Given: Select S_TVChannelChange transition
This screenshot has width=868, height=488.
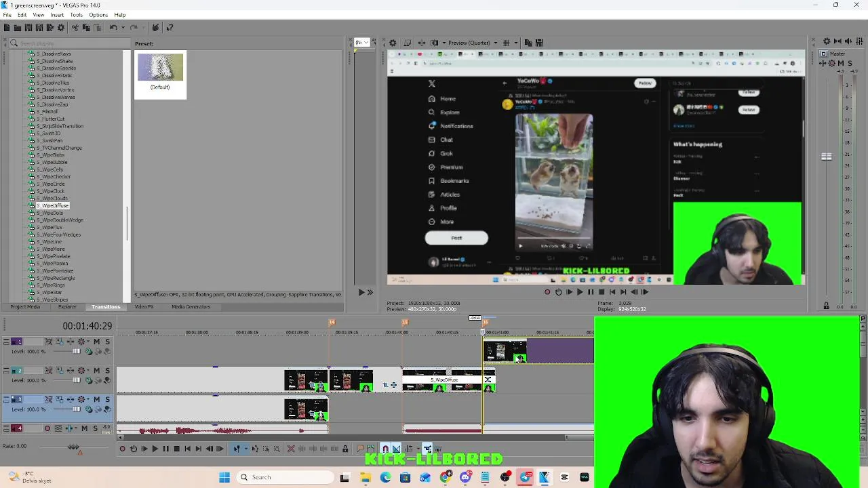Looking at the screenshot, I should click(x=59, y=148).
